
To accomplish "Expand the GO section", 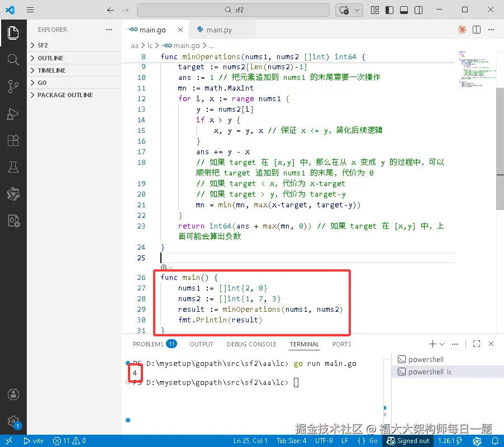I will [x=74, y=83].
